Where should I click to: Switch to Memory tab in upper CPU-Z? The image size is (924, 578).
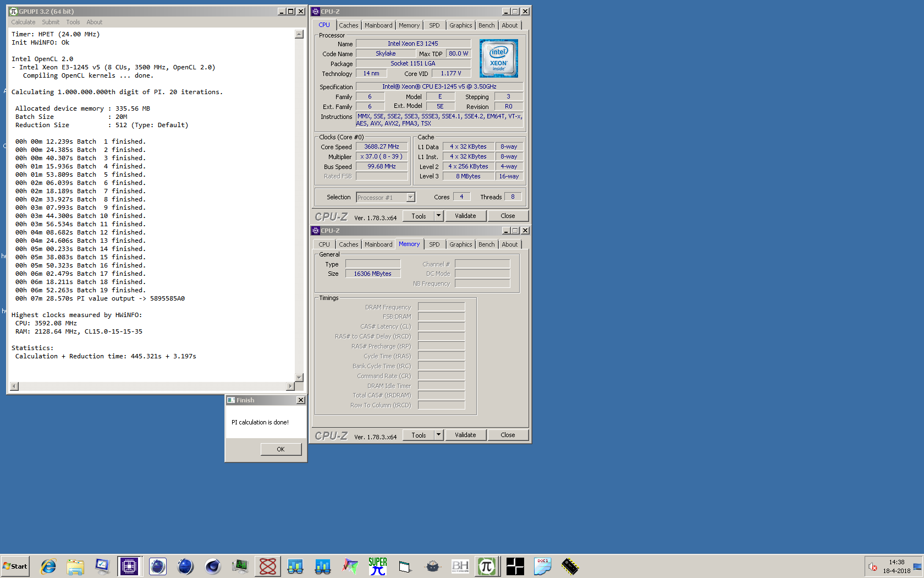tap(409, 25)
